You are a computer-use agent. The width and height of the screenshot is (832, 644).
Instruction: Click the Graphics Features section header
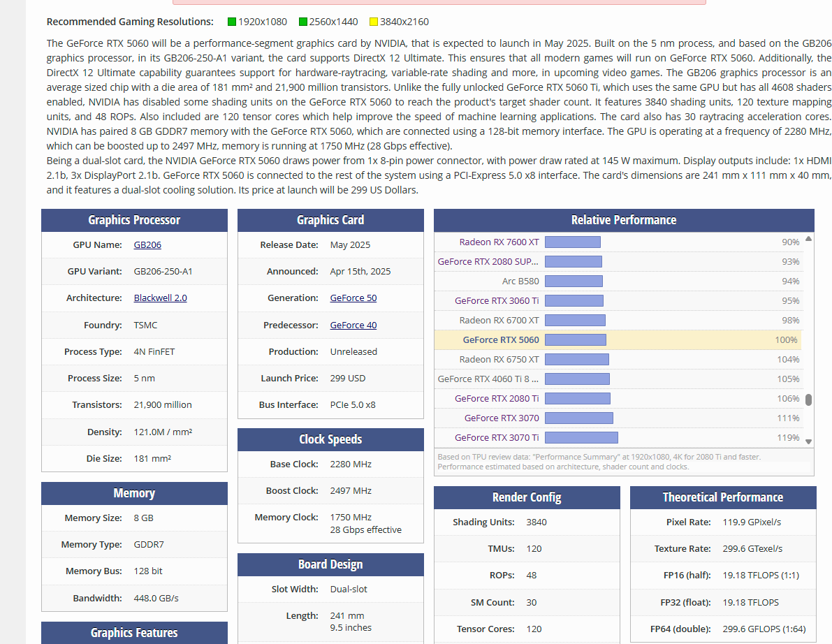click(134, 633)
